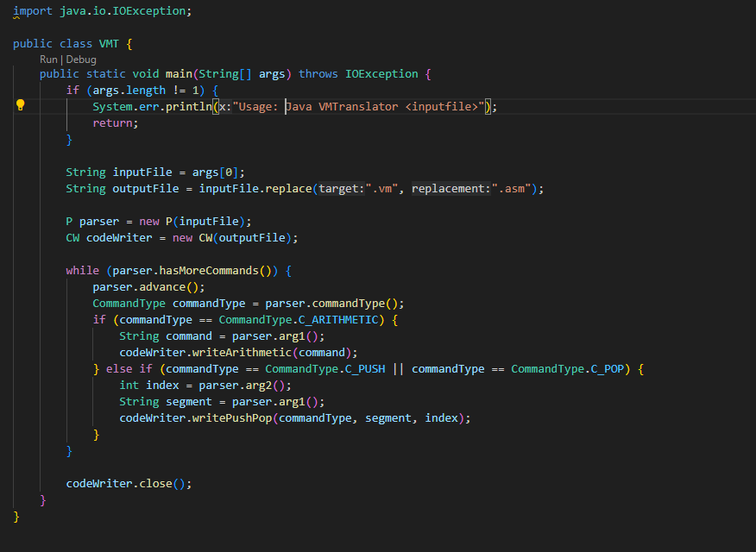Click the yellow lightbulb quick fix icon

[x=20, y=105]
